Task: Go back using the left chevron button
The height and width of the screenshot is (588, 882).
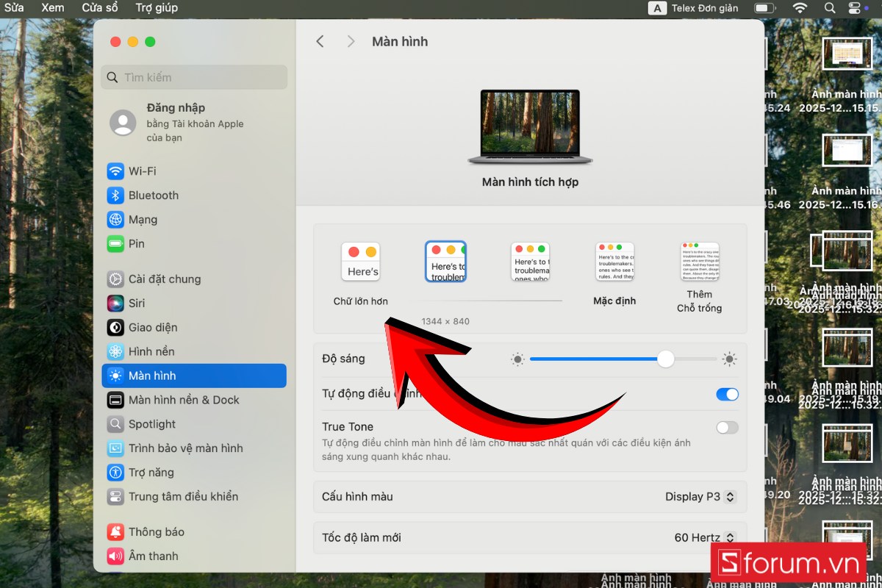Action: tap(320, 42)
